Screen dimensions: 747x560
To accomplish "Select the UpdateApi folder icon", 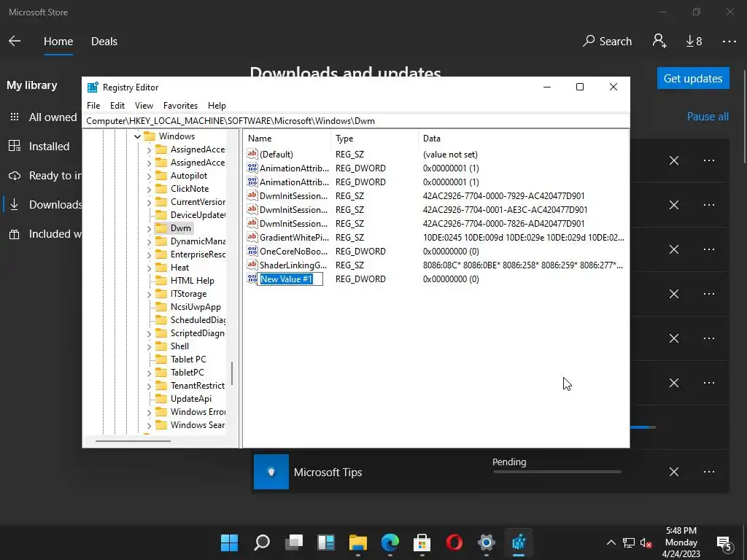I will coord(161,399).
